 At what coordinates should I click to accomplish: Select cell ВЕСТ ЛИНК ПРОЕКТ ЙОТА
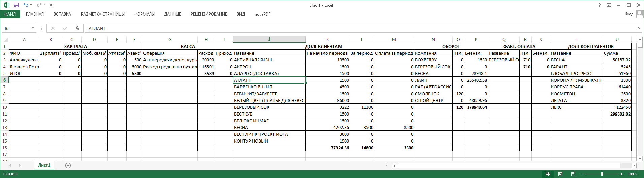(x=269, y=134)
